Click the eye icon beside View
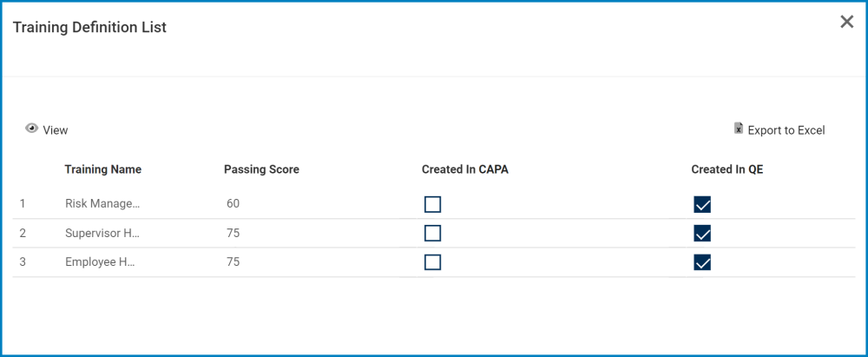This screenshot has height=357, width=868. point(32,129)
